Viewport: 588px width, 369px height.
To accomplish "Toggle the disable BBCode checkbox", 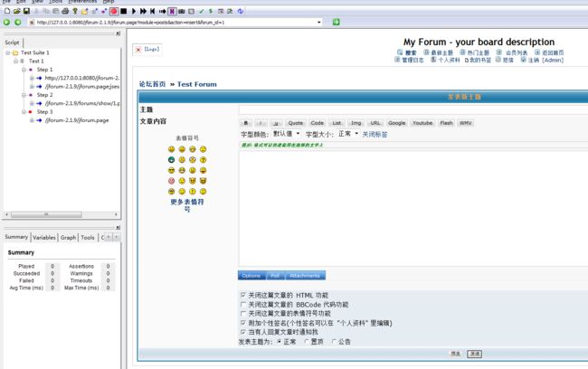I will pyautogui.click(x=243, y=305).
